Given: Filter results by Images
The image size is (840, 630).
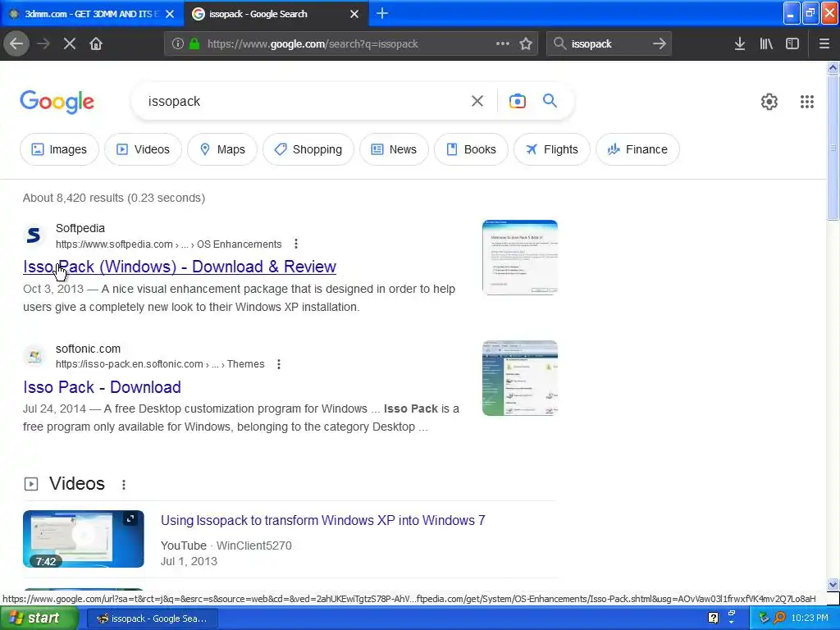Looking at the screenshot, I should (59, 149).
